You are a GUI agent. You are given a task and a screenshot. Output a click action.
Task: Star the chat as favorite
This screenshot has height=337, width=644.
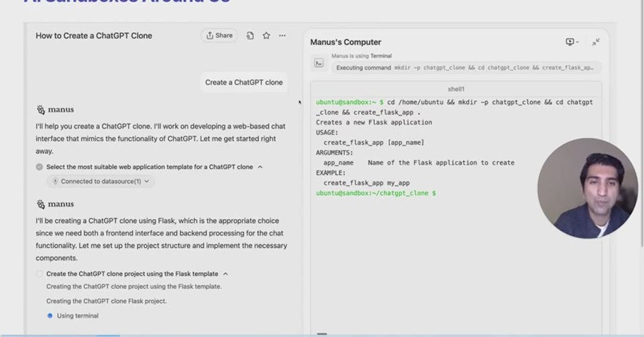[x=266, y=36]
